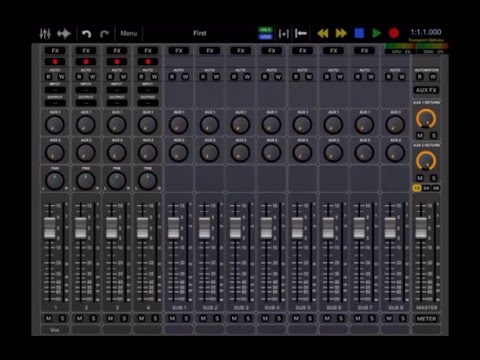Mute channel 1
480x360 pixels.
coord(49,318)
